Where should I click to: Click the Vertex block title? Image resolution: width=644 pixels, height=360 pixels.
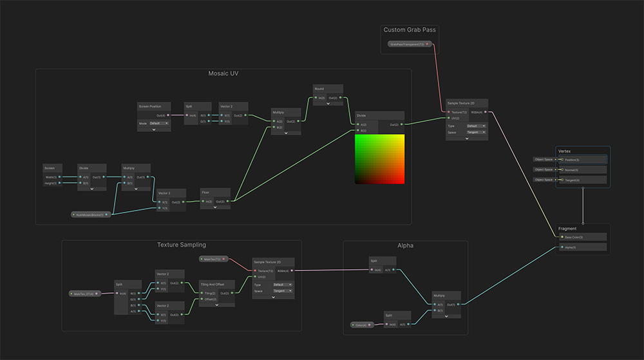(564, 151)
